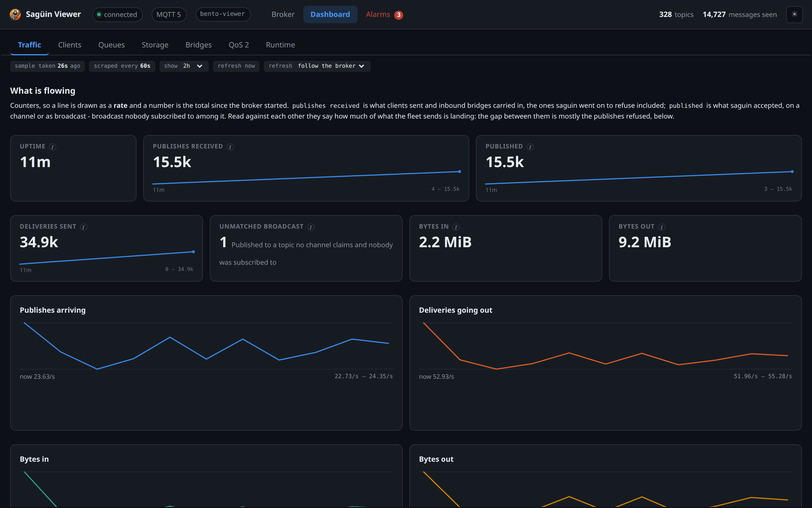Switch to the Bridges tab
This screenshot has height=508, width=812.
[x=199, y=45]
